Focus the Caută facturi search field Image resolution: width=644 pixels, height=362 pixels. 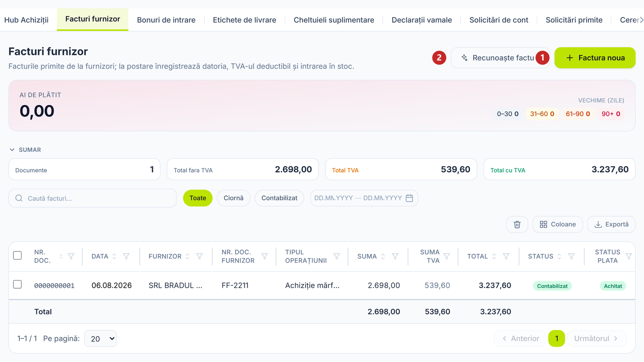click(93, 198)
